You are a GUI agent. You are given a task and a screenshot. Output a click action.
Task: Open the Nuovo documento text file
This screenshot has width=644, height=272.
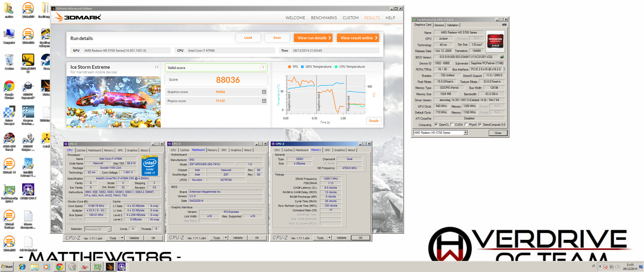click(28, 219)
